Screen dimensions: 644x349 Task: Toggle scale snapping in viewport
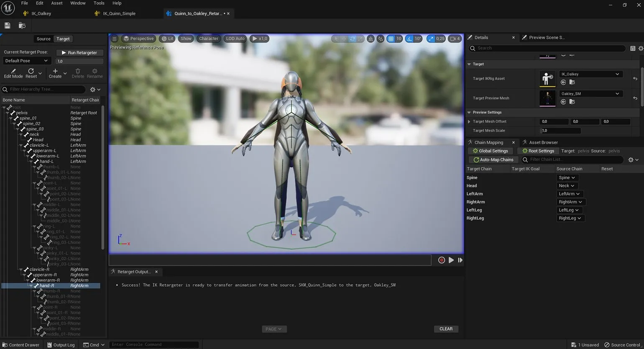(x=431, y=38)
